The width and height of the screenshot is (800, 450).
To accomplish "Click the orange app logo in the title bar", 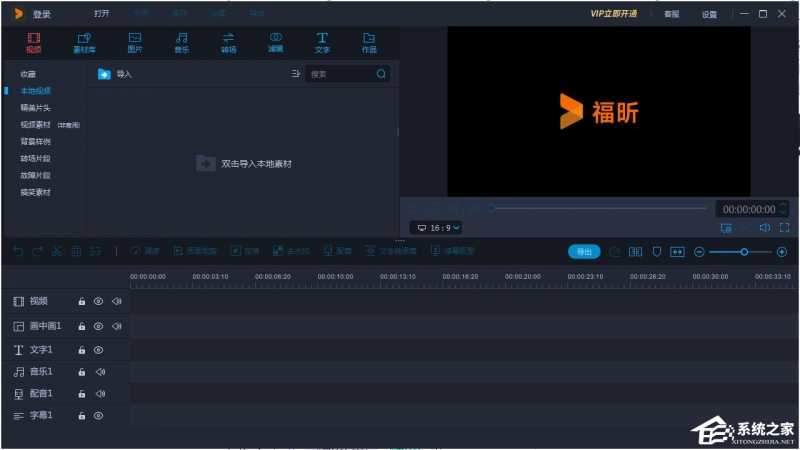I will pyautogui.click(x=19, y=14).
